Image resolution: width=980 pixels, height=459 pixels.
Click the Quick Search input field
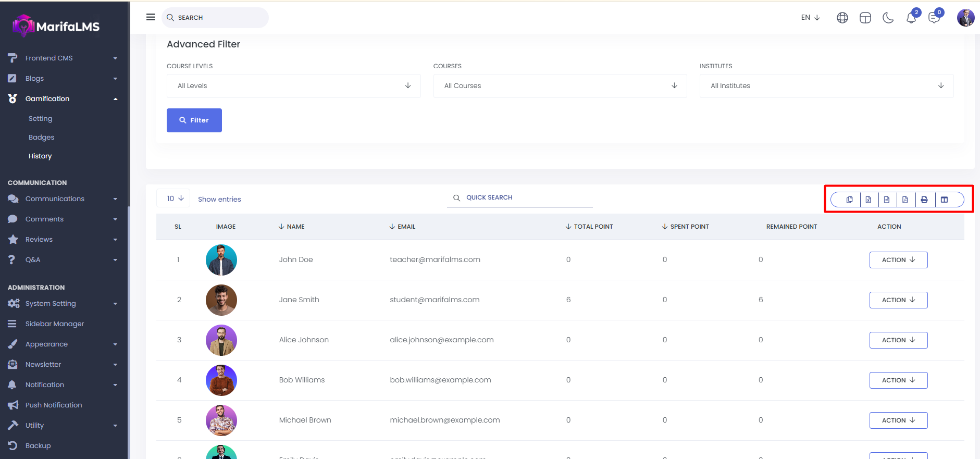coord(526,198)
